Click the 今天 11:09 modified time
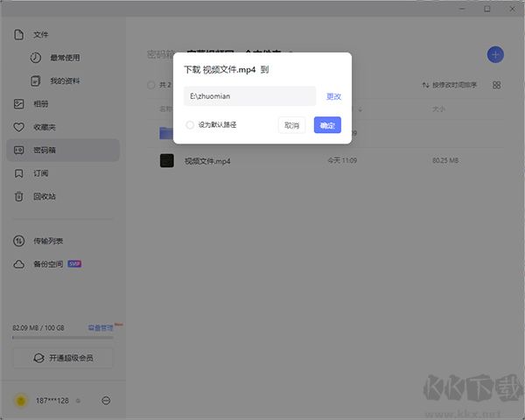This screenshot has height=420, width=525. coord(342,160)
